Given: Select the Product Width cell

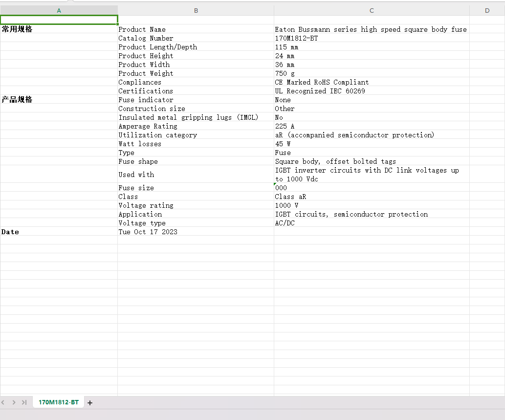Looking at the screenshot, I should pos(196,65).
